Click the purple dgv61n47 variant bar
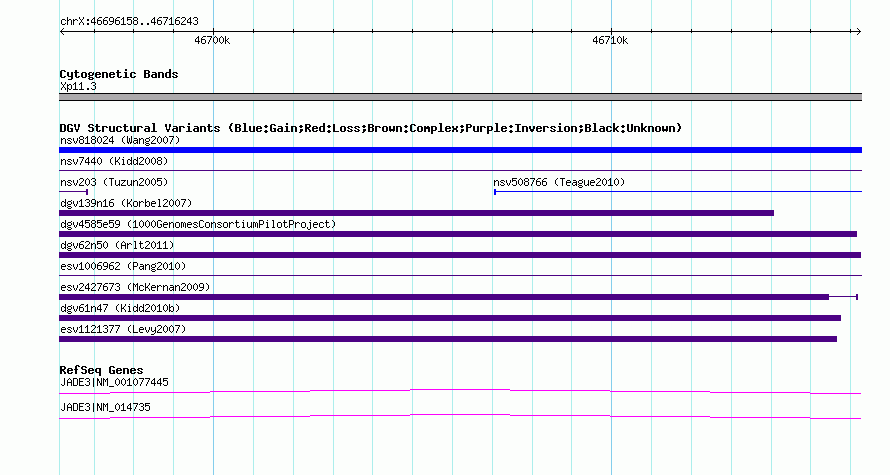 [x=450, y=318]
